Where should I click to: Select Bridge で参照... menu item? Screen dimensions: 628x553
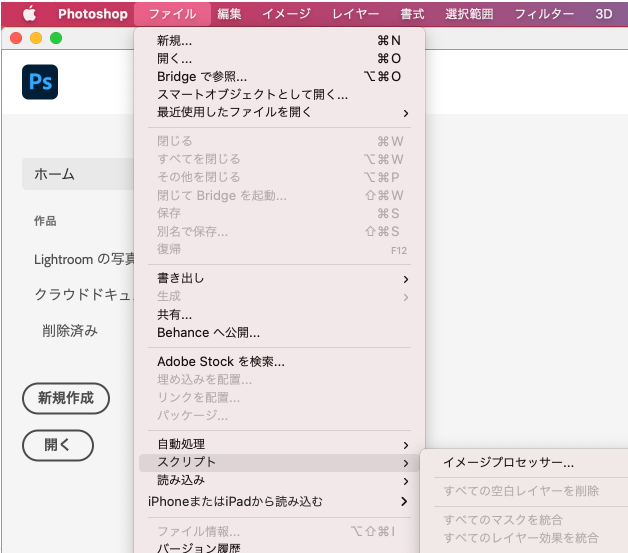pyautogui.click(x=279, y=76)
